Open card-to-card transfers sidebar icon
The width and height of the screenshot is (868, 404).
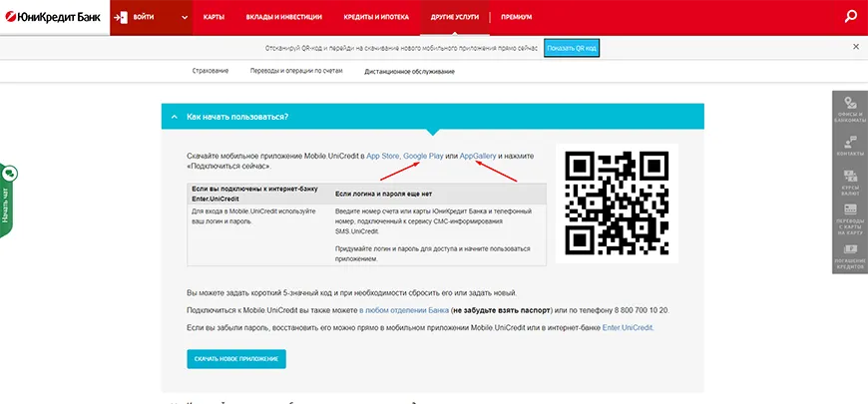point(849,220)
